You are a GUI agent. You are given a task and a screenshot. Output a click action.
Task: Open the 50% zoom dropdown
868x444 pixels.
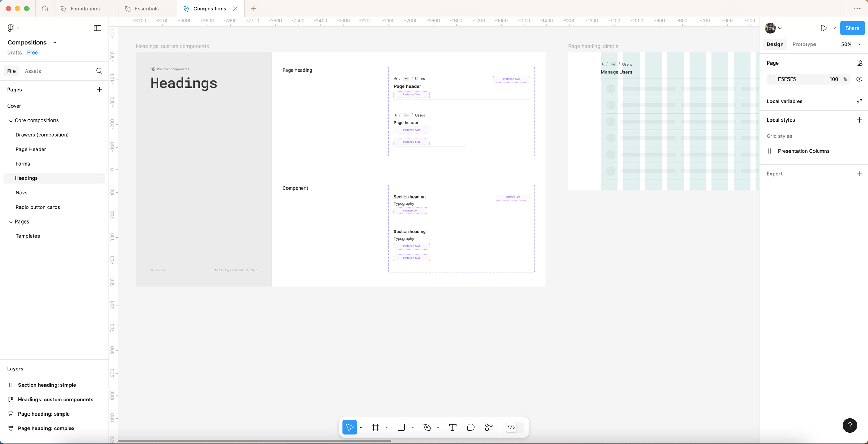(850, 44)
